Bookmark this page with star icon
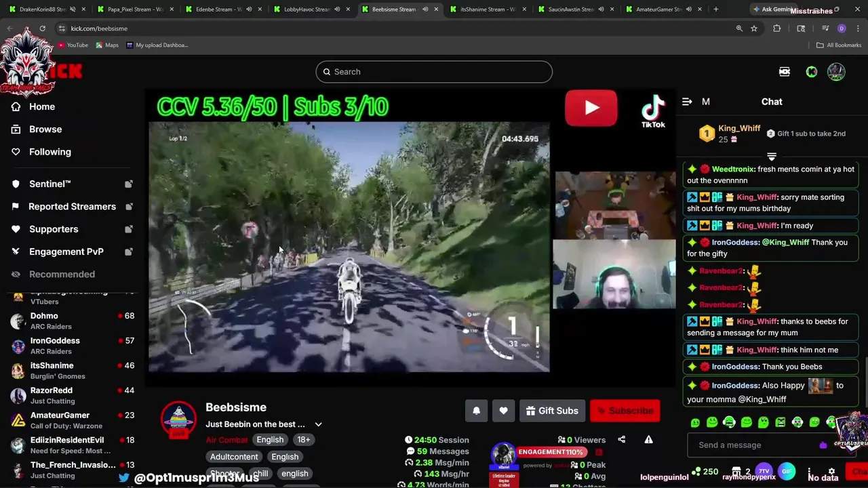 754,28
